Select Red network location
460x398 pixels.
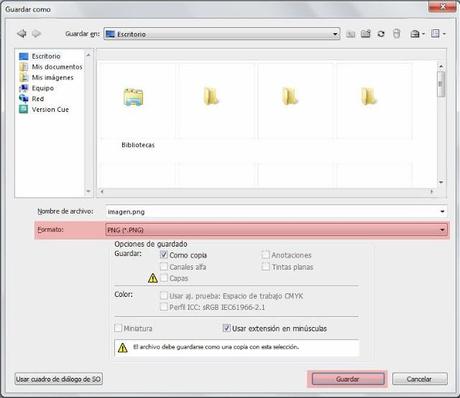point(38,99)
